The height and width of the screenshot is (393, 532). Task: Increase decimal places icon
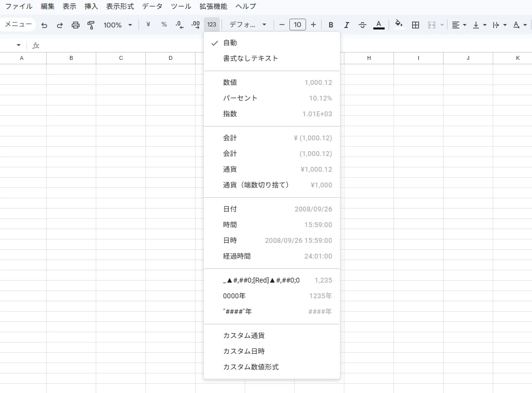pyautogui.click(x=196, y=25)
